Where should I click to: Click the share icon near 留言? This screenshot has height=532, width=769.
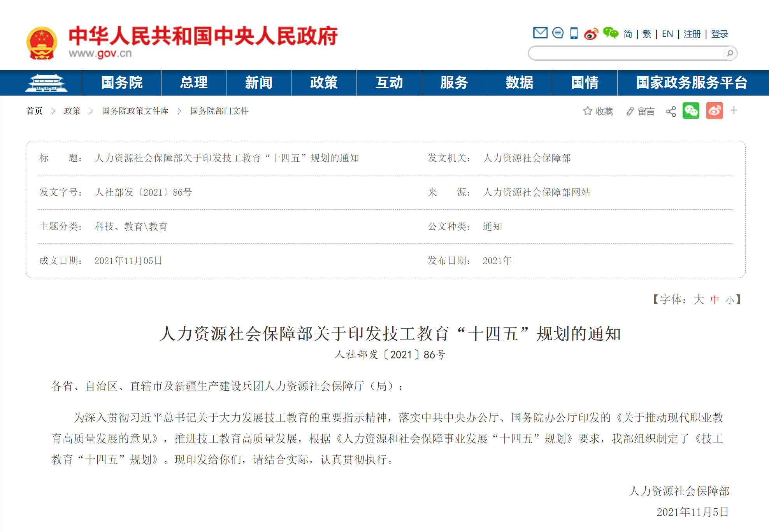tap(671, 112)
